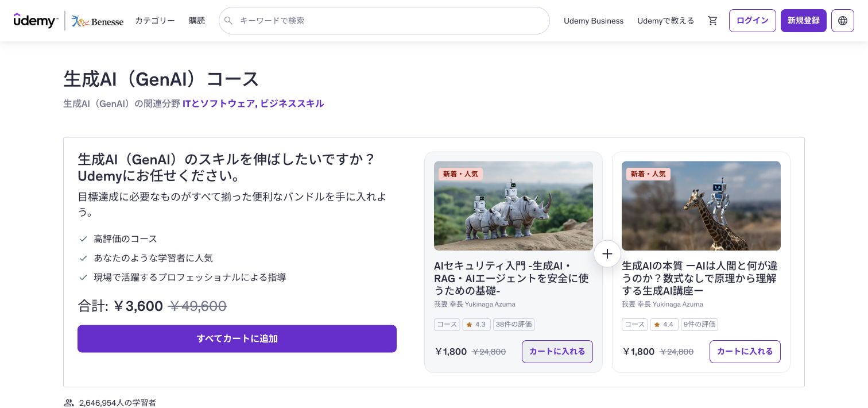Click the plus icon between course cards

(607, 253)
